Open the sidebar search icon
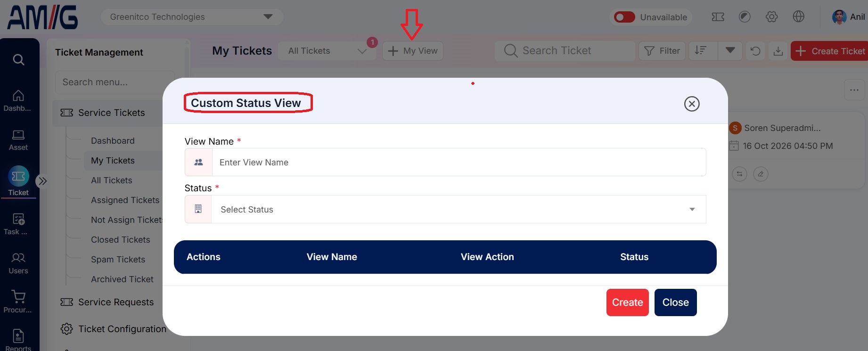The image size is (868, 351). (x=18, y=60)
